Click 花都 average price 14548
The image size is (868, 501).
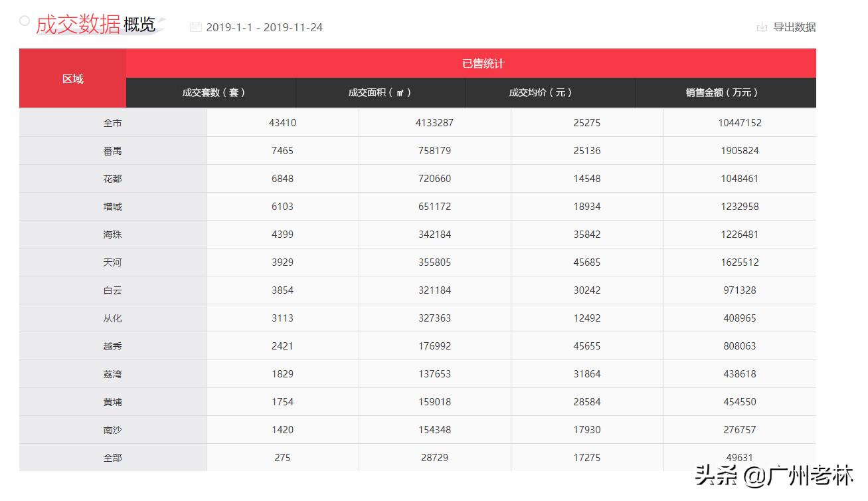point(587,179)
